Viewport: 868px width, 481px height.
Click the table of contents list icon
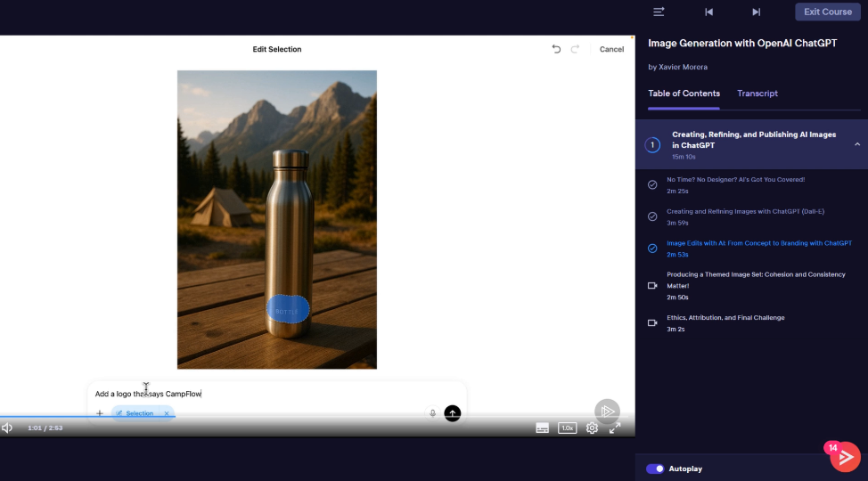coord(659,12)
